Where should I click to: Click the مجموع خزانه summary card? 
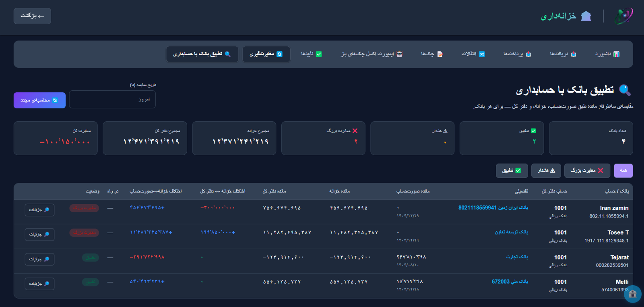234,138
